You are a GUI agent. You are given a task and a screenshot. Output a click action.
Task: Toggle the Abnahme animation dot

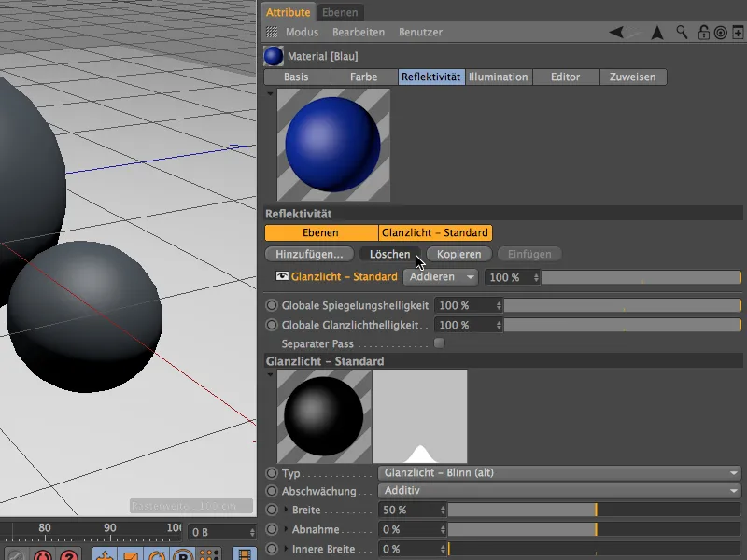(x=272, y=529)
